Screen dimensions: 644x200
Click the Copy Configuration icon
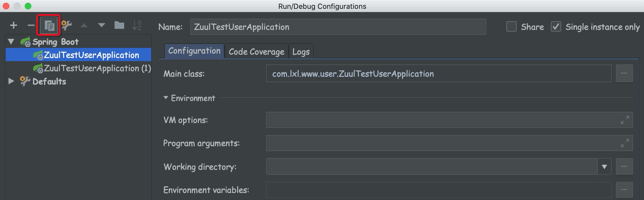[x=49, y=26]
